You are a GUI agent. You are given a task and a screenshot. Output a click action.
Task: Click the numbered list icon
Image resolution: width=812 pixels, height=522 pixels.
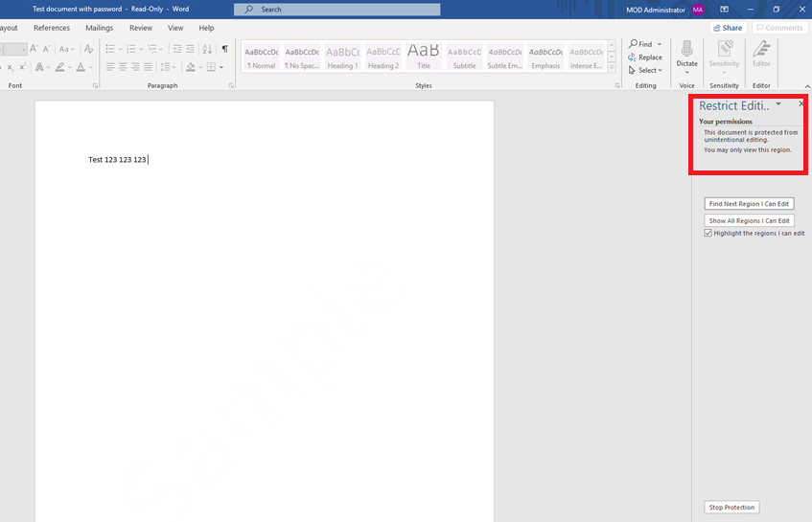[131, 49]
